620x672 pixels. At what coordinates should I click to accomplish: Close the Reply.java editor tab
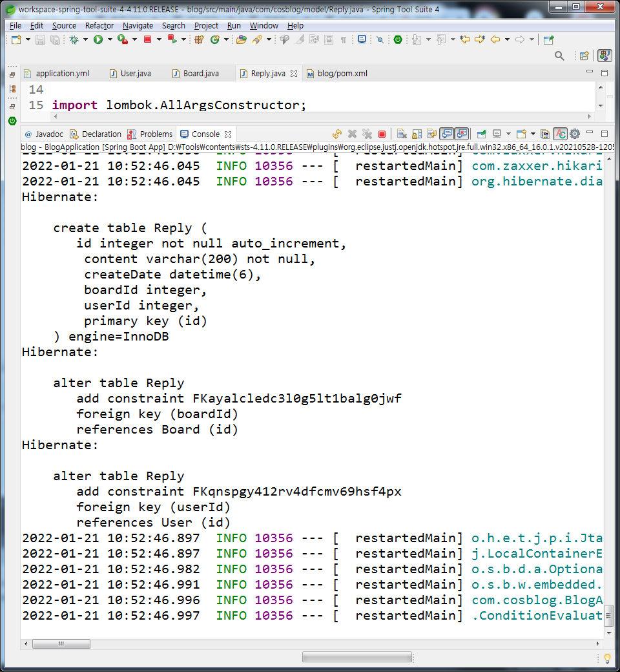click(293, 74)
